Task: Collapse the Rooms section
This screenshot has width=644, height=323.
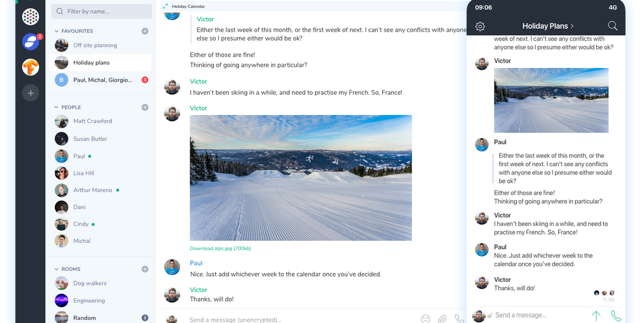Action: pos(57,269)
